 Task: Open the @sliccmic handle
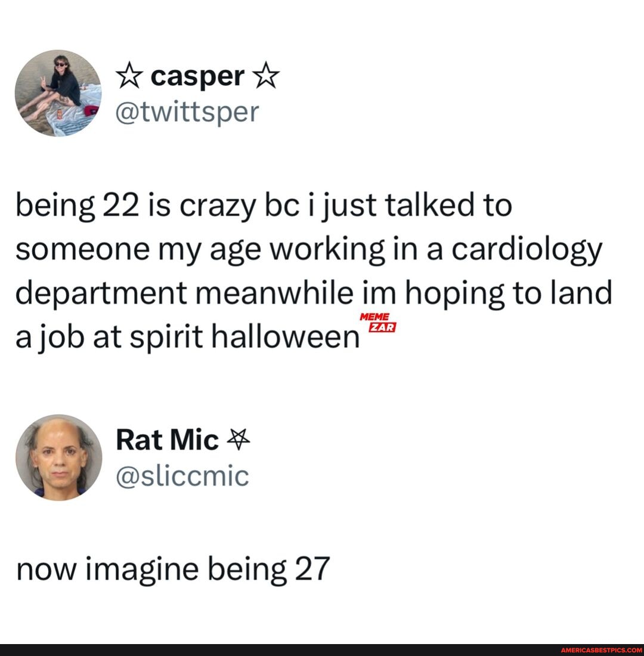(x=182, y=475)
